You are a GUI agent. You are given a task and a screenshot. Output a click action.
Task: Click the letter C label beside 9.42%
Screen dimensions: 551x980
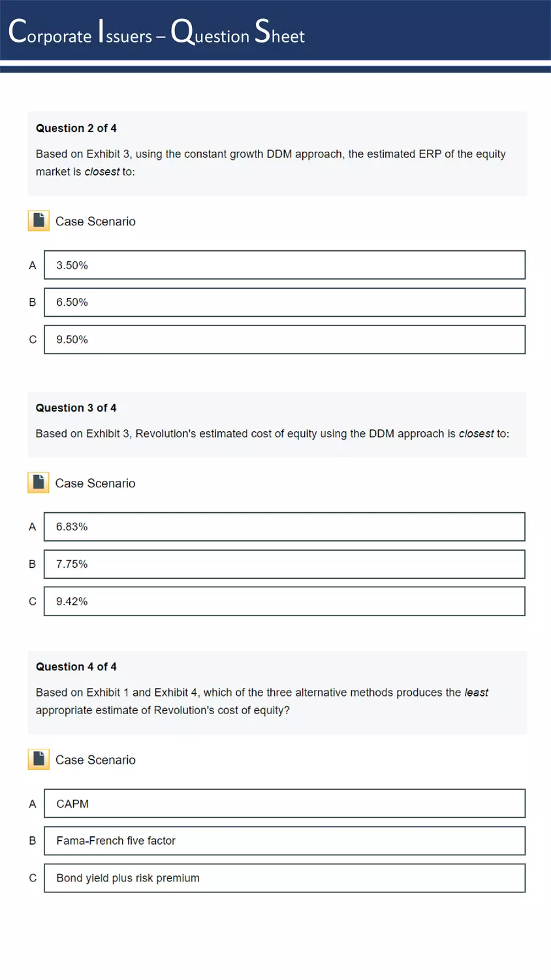[x=33, y=601]
